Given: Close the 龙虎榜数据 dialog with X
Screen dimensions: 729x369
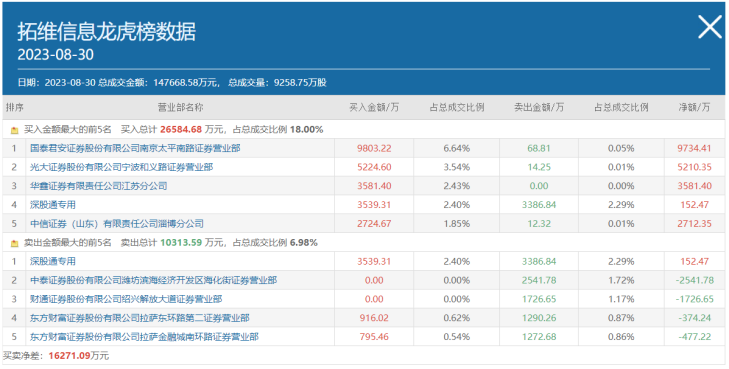Looking at the screenshot, I should (x=709, y=27).
